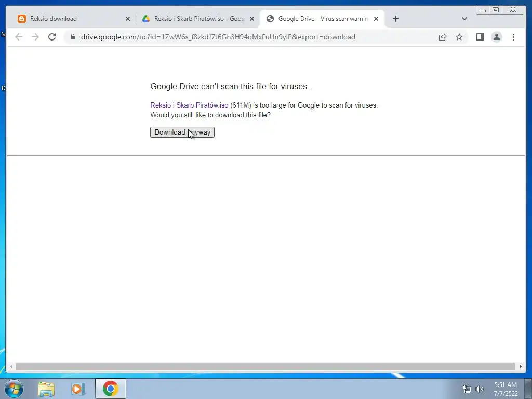Open the Windows Start menu

click(x=14, y=389)
